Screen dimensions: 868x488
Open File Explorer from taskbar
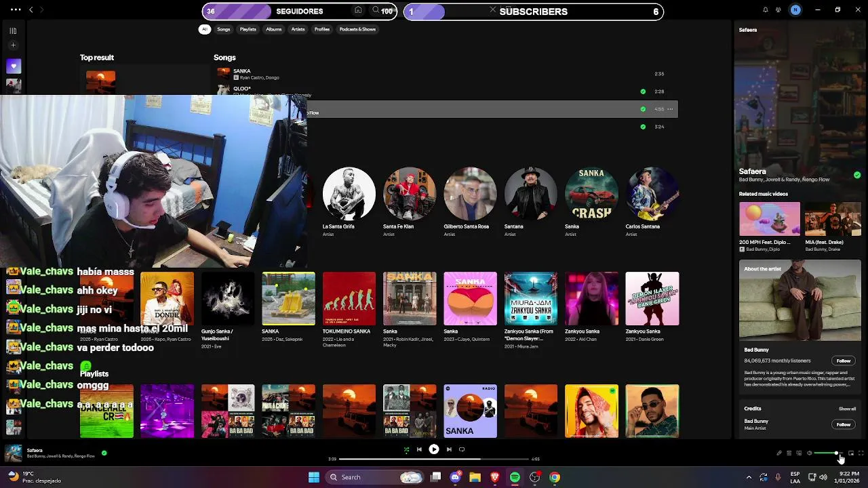click(x=475, y=477)
